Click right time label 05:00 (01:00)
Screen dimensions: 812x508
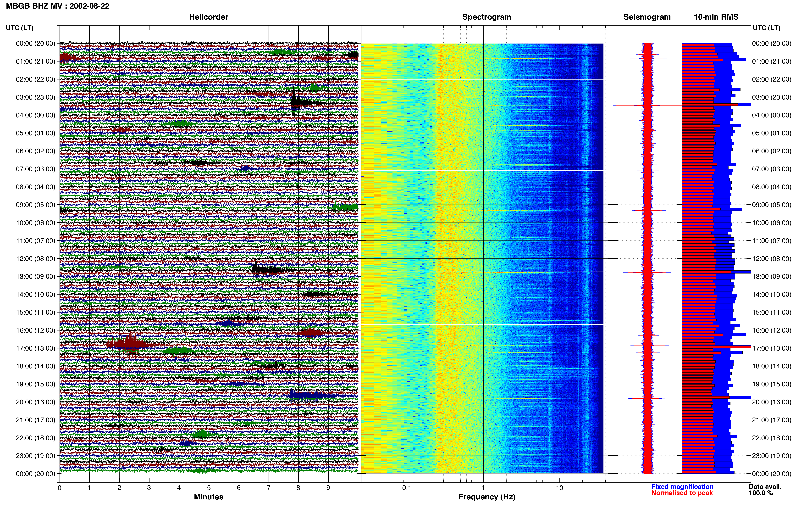pyautogui.click(x=772, y=133)
